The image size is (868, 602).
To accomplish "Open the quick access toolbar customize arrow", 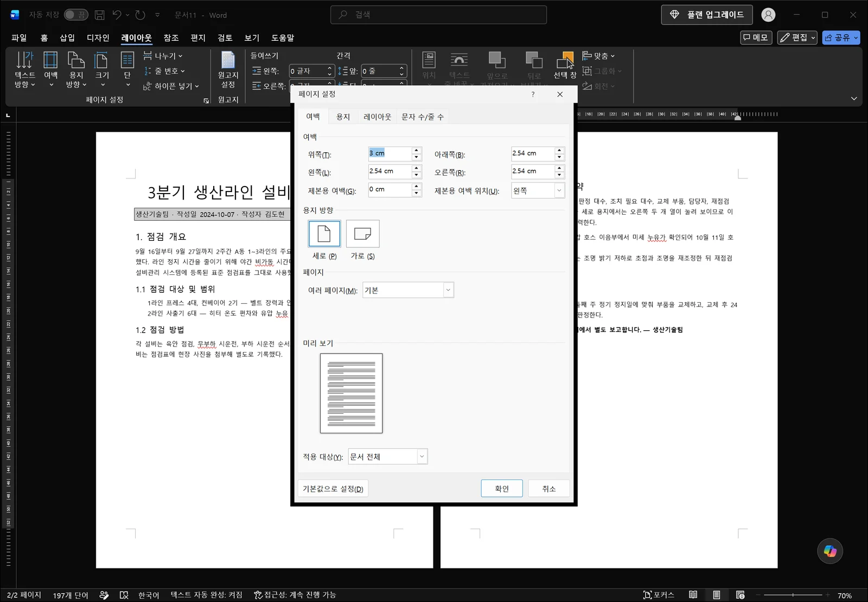I will 157,15.
